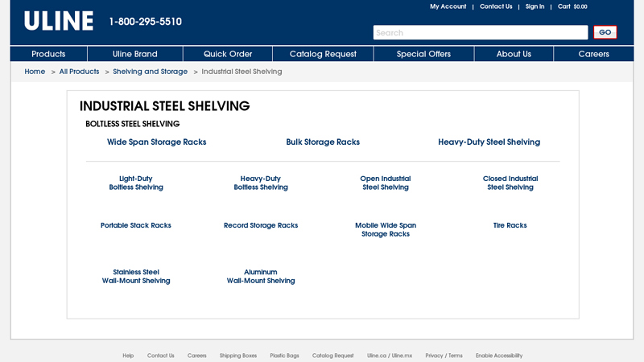This screenshot has height=362, width=644.
Task: Click the ULINE logo
Action: point(59,21)
